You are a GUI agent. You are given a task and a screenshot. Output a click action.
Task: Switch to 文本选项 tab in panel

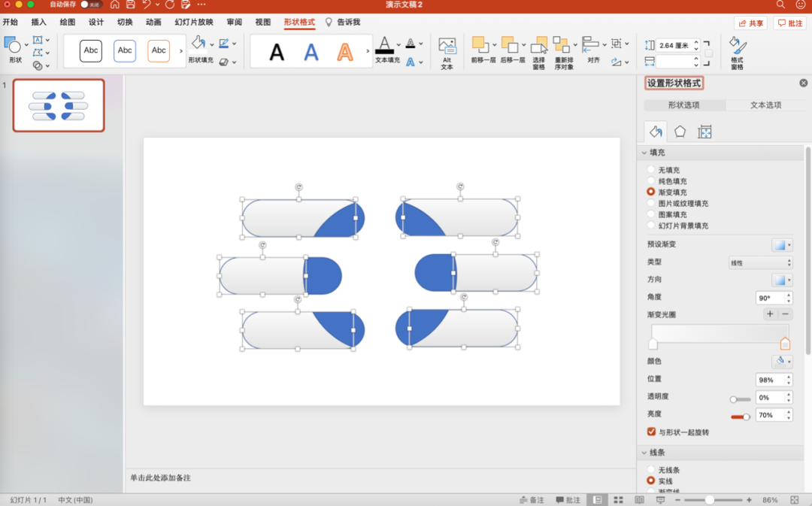[765, 105]
